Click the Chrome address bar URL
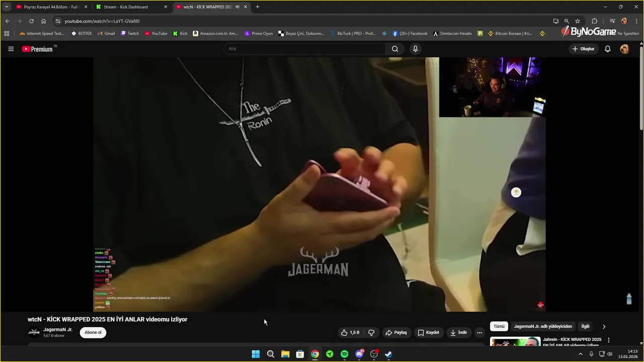Screen dimensions: 644x362 coord(102,21)
